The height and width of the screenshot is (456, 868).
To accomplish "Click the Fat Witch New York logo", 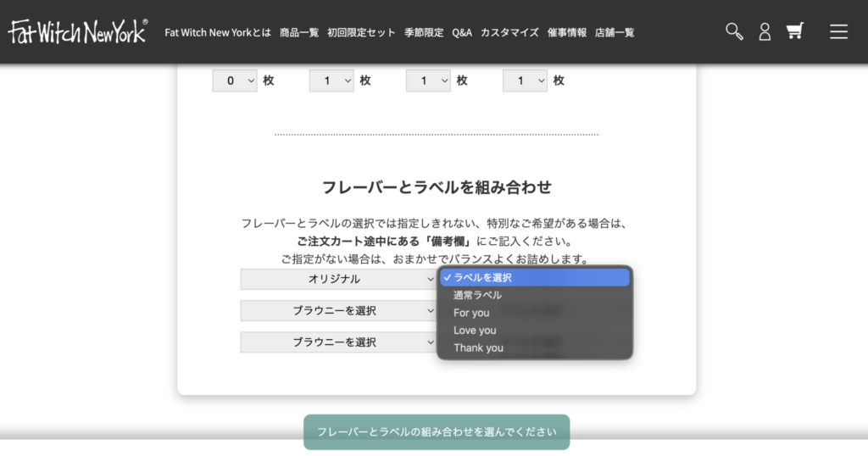I will 78,32.
